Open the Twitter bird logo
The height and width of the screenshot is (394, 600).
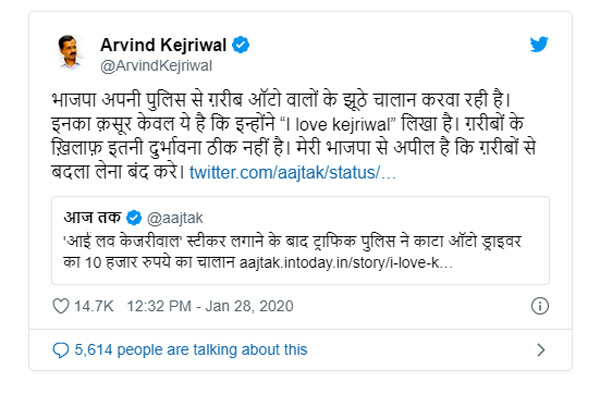coord(539,44)
